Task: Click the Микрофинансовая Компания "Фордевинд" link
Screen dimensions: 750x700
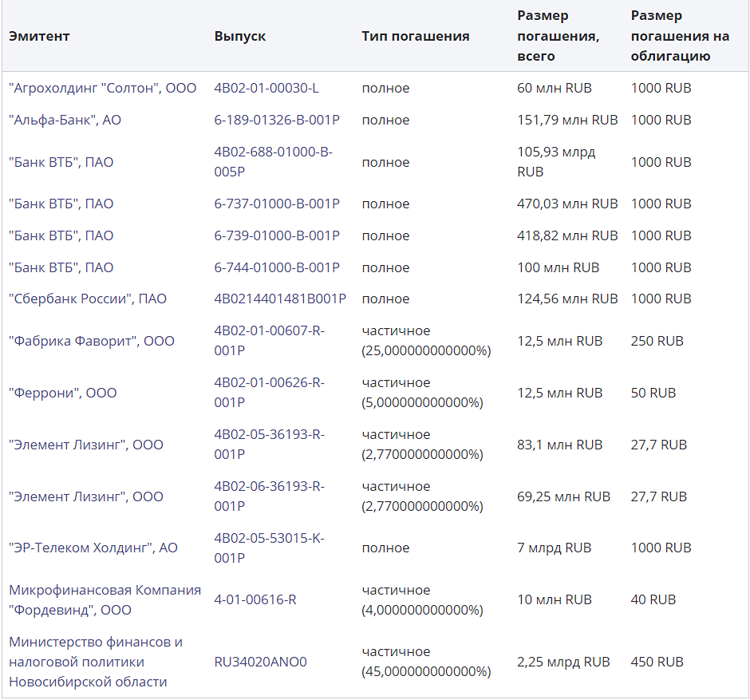Action: [x=105, y=599]
